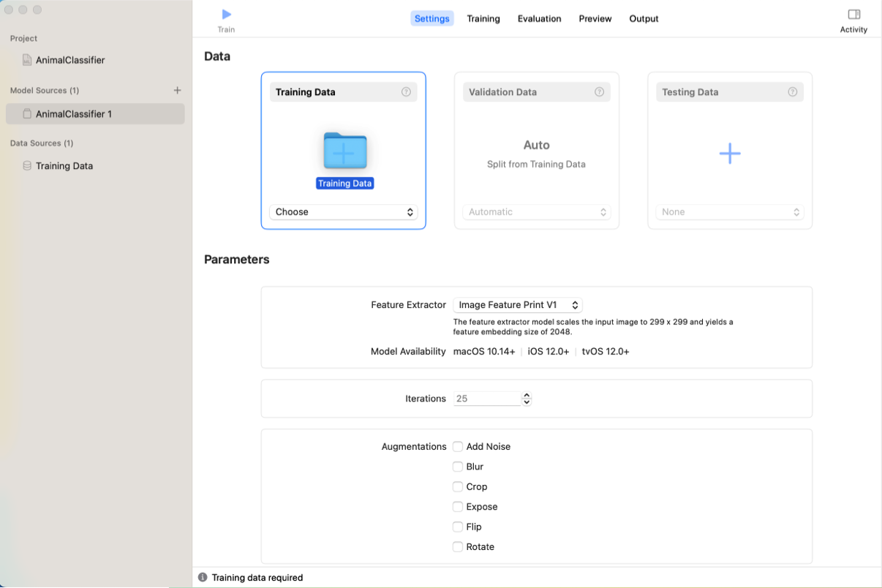Check the Rotate augmentation option
This screenshot has width=882, height=588.
pos(458,547)
